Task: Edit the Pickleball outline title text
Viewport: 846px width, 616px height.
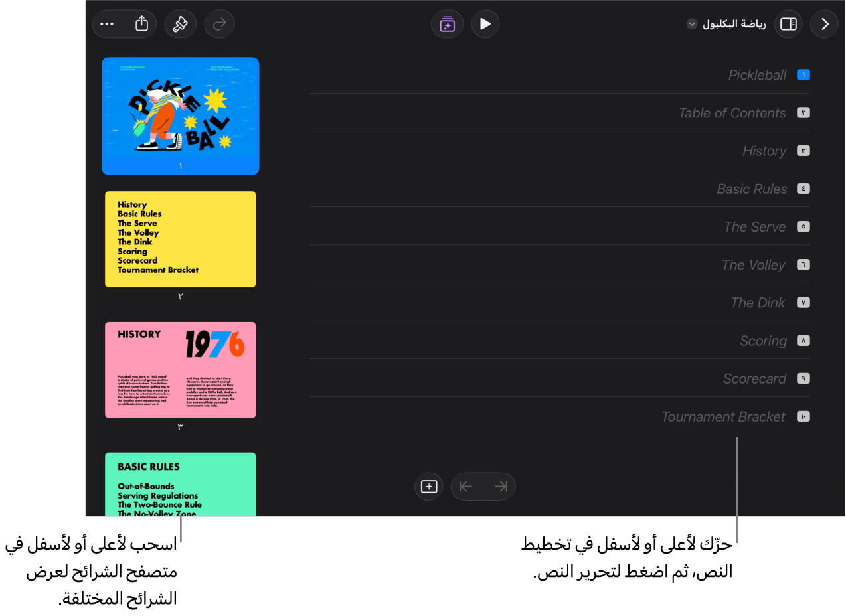Action: (757, 75)
